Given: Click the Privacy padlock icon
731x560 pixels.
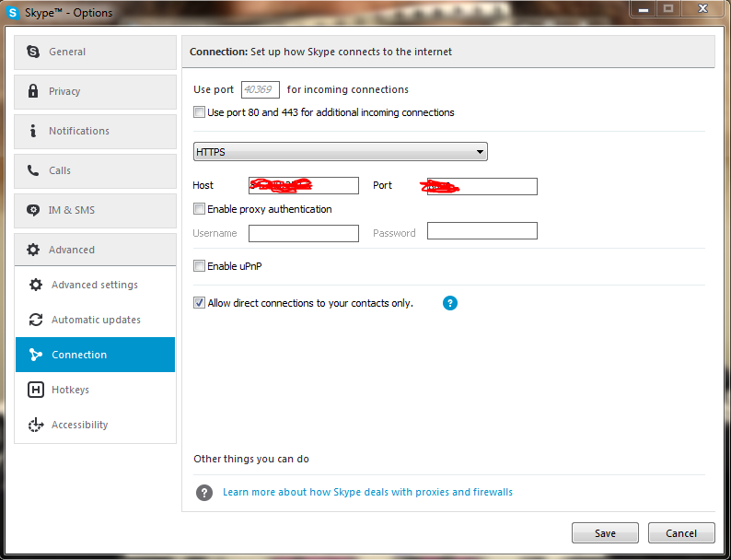Looking at the screenshot, I should click(32, 91).
